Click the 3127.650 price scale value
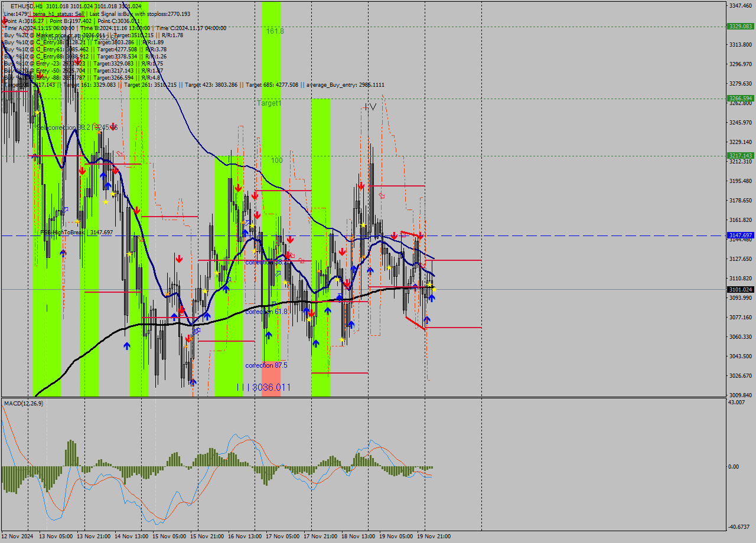 pyautogui.click(x=740, y=259)
